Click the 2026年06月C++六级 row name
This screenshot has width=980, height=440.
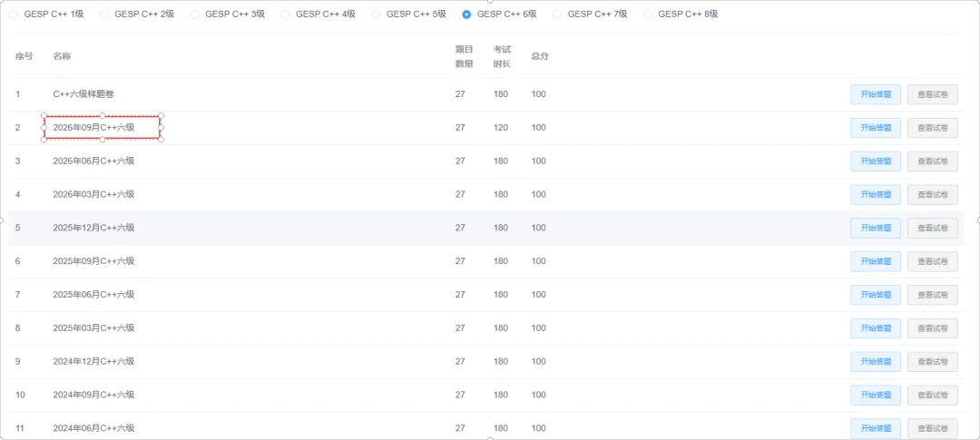tap(93, 161)
